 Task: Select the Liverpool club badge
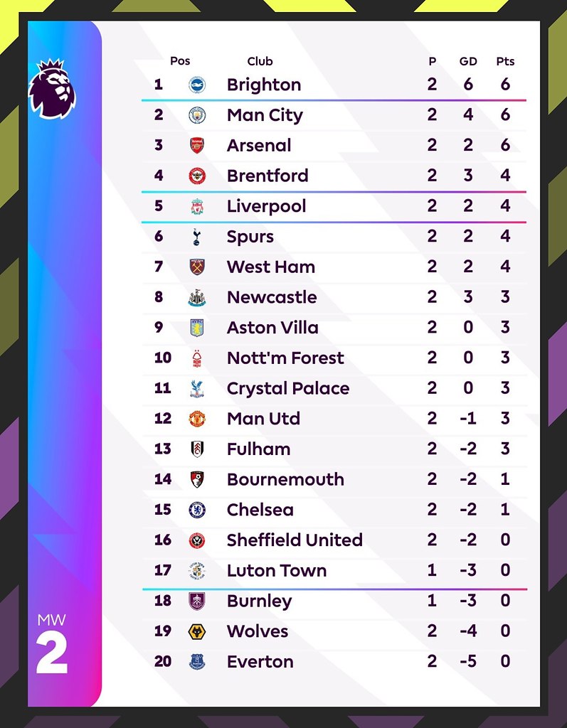(x=197, y=207)
